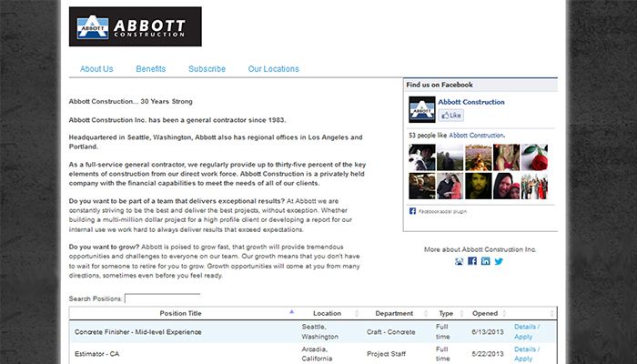
Task: Open Abbott Construction link in 53 people like
Action: tap(476, 136)
